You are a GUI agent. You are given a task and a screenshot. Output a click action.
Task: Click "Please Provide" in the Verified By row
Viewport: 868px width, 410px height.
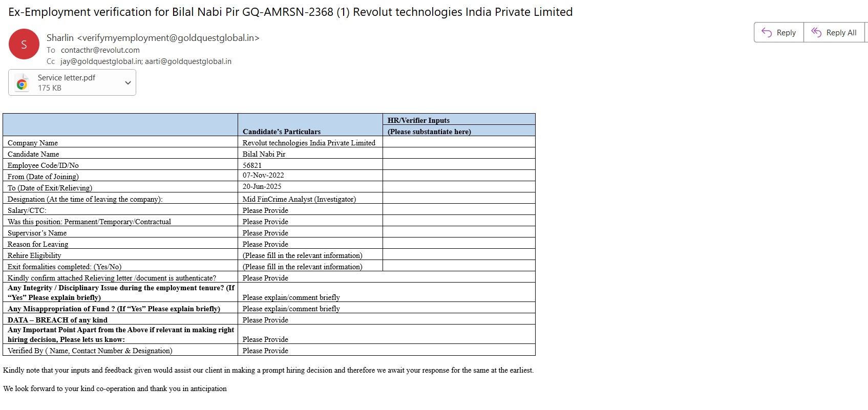[265, 351]
